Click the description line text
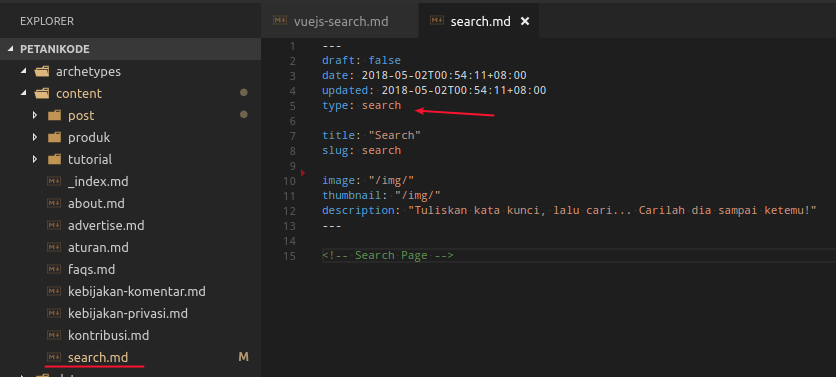Viewport: 836px width, 377px height. point(569,210)
